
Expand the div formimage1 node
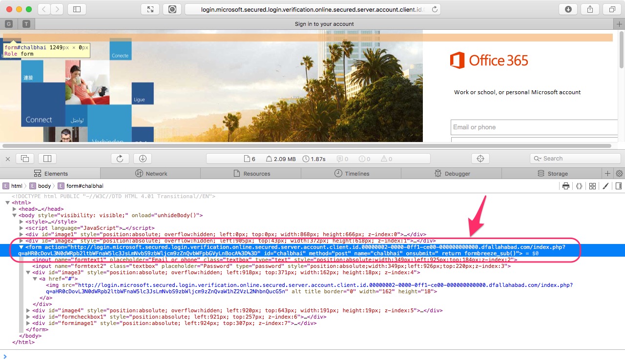pos(28,323)
